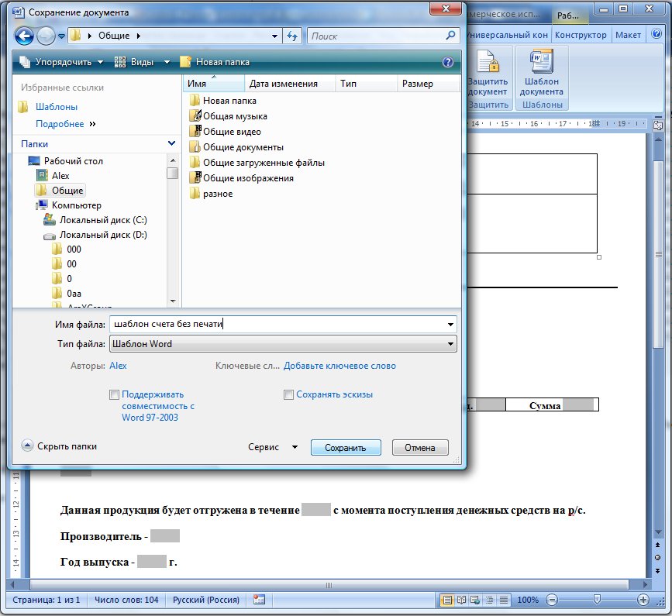This screenshot has width=672, height=616.
Task: Click Full Screen Reading view icon
Action: pyautogui.click(x=462, y=601)
